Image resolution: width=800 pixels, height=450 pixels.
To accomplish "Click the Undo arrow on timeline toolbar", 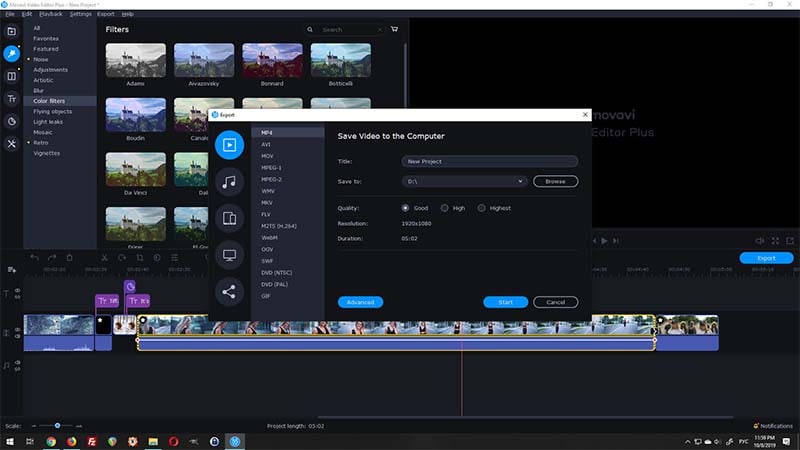I will [x=34, y=258].
